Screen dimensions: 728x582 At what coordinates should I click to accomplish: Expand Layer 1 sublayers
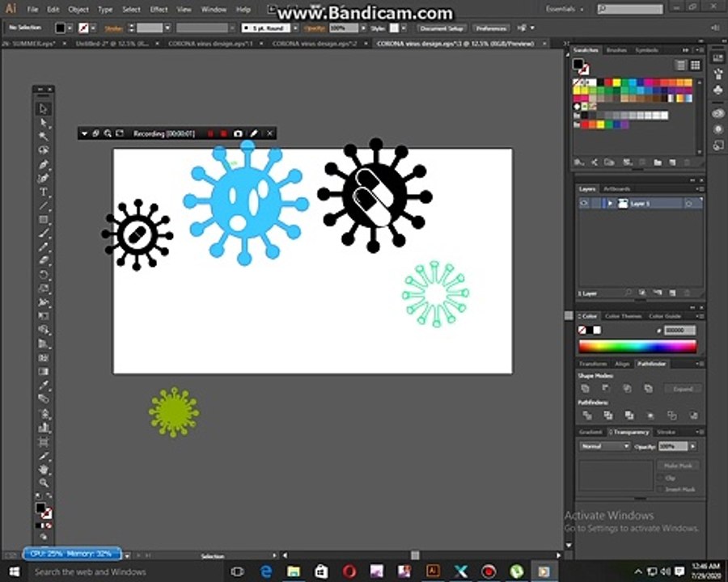pyautogui.click(x=610, y=203)
